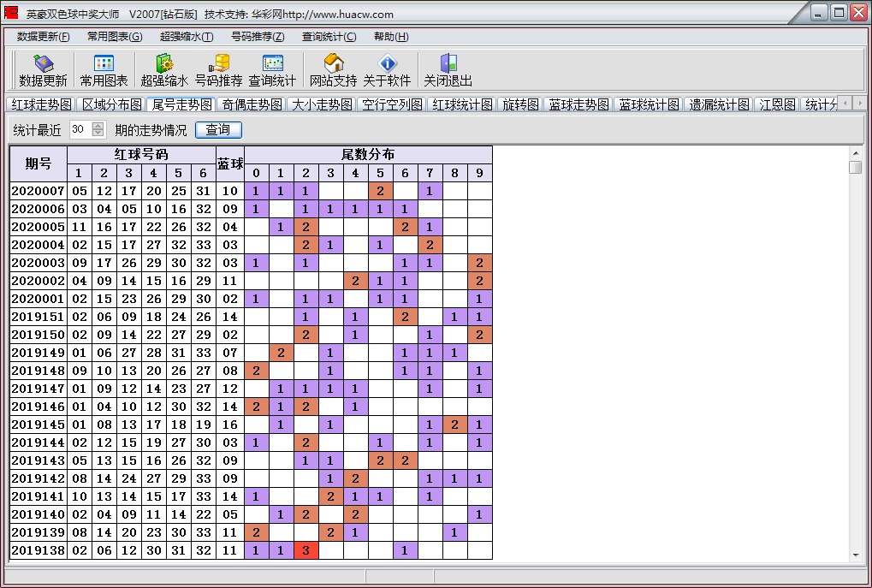Image resolution: width=872 pixels, height=588 pixels.
Task: Expand the 号码推荐(Z) menu
Action: pos(258,37)
